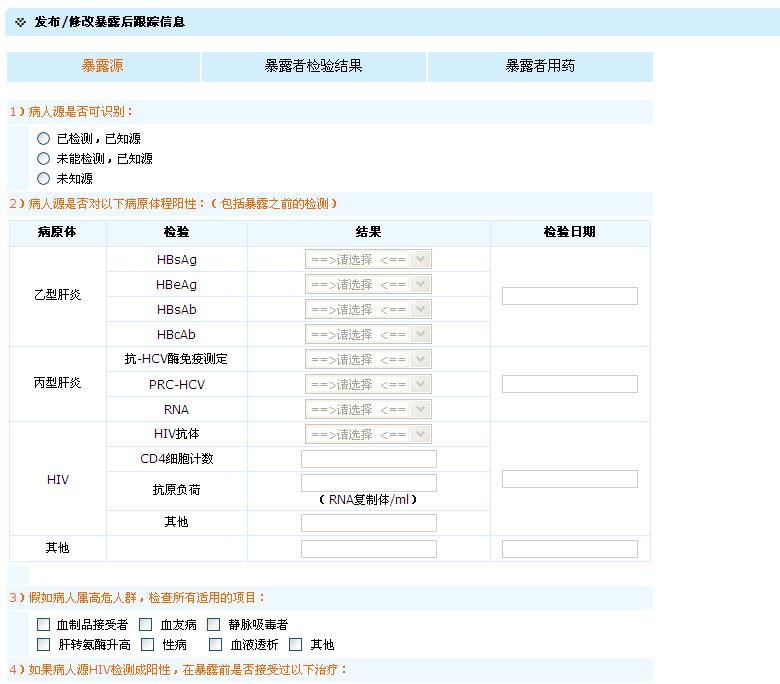Viewport: 780px width, 684px height.
Task: Check the 肝转氨酶升高 option
Action: [x=44, y=645]
